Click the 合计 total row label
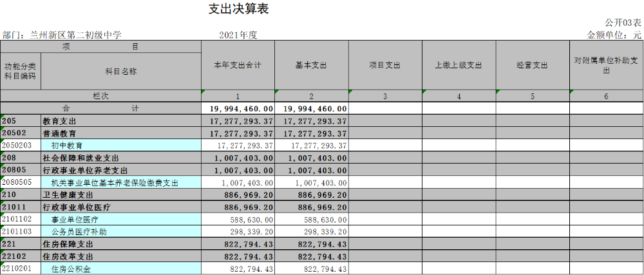644x275 pixels. pos(100,109)
